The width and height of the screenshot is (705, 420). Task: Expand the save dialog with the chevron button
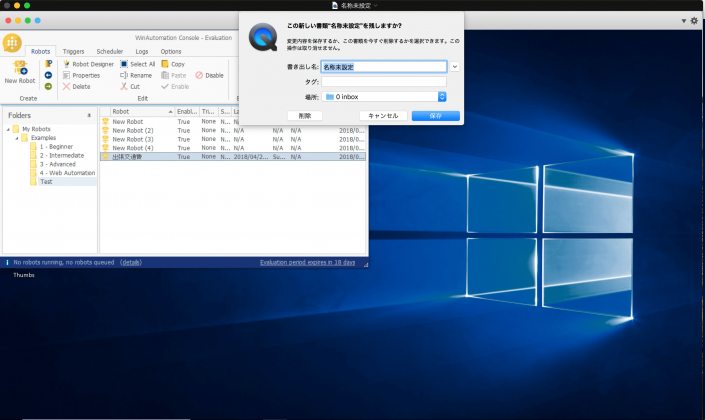pos(455,67)
